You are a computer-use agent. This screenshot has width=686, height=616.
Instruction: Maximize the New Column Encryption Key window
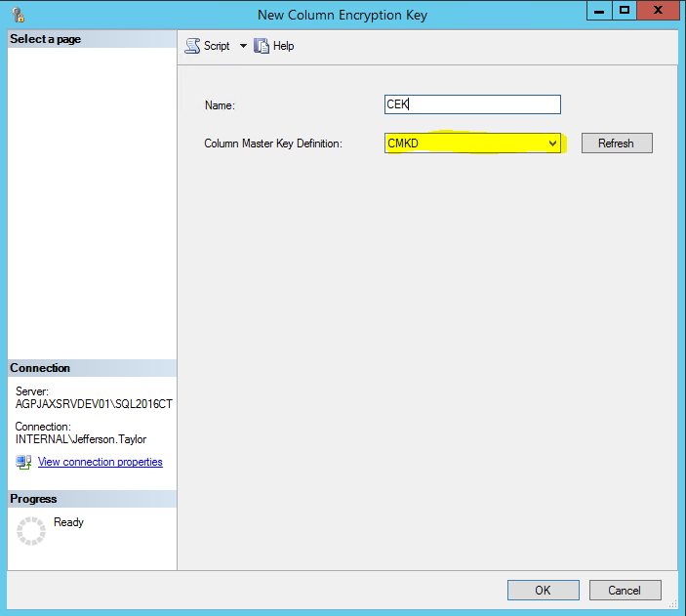[x=625, y=11]
